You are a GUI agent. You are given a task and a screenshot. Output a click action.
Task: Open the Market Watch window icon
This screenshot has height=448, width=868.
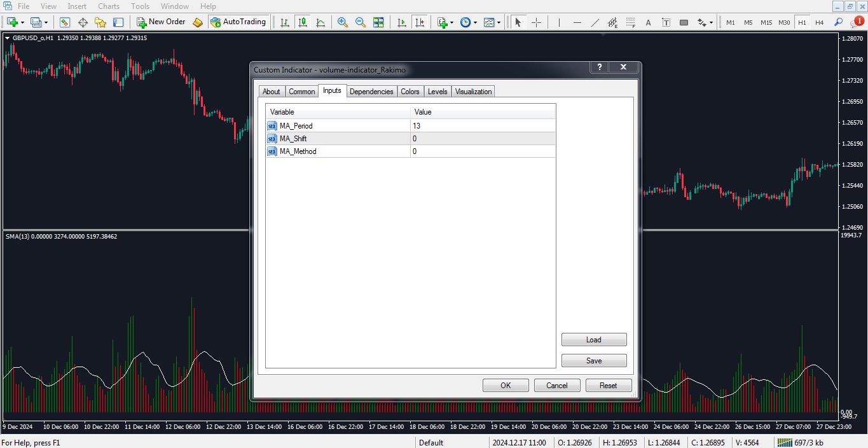(65, 22)
